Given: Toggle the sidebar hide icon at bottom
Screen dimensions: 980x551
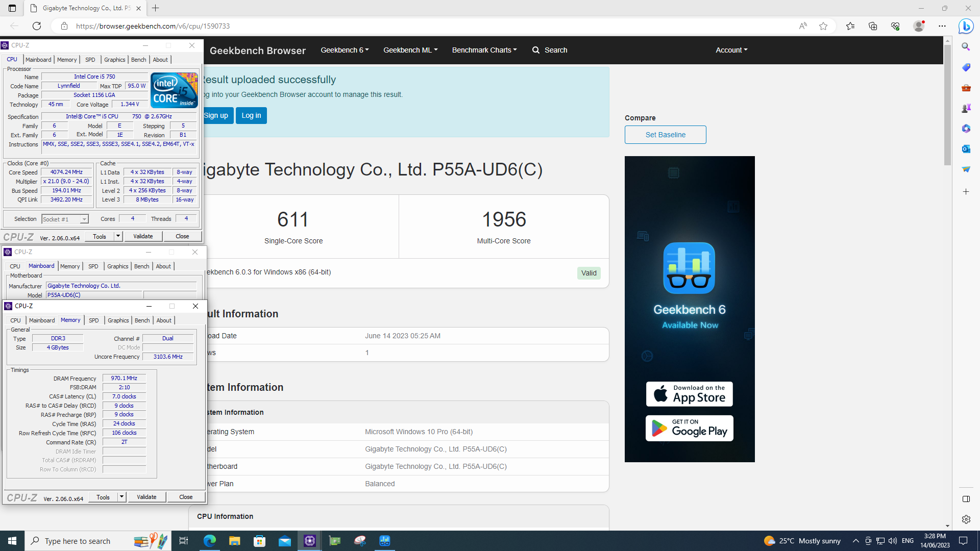Looking at the screenshot, I should [x=966, y=499].
